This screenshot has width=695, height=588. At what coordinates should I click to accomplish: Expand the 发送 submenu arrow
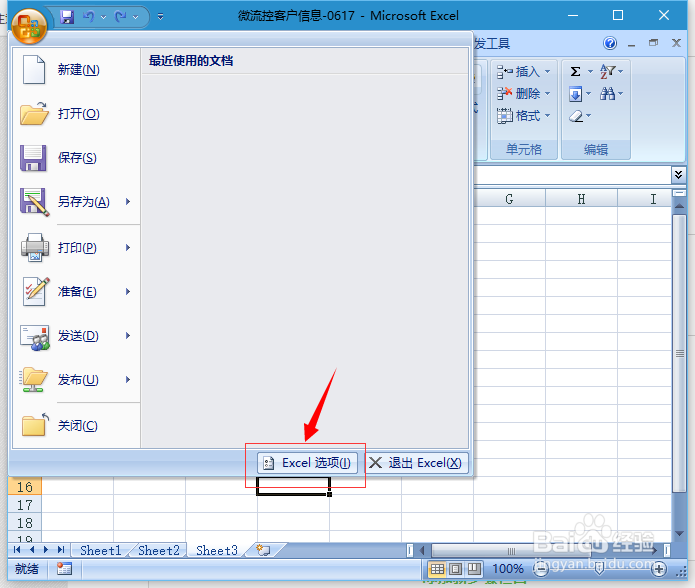tap(128, 335)
